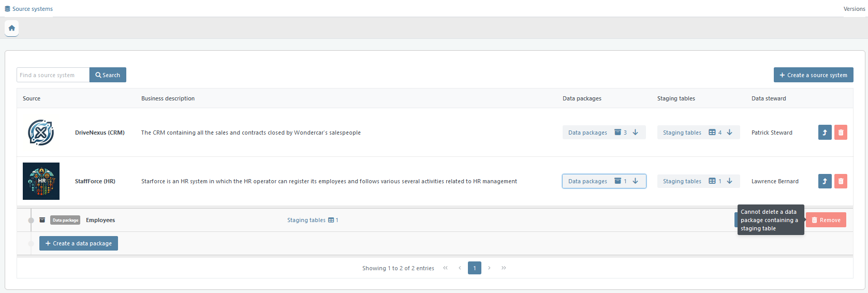Click the red trash icon for StaffForce (HR)
Screen dimensions: 868x293
841,181
